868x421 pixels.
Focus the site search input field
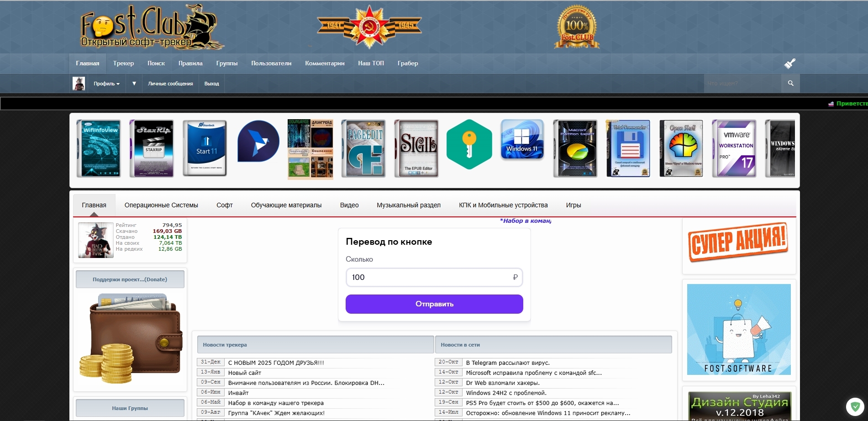(742, 83)
